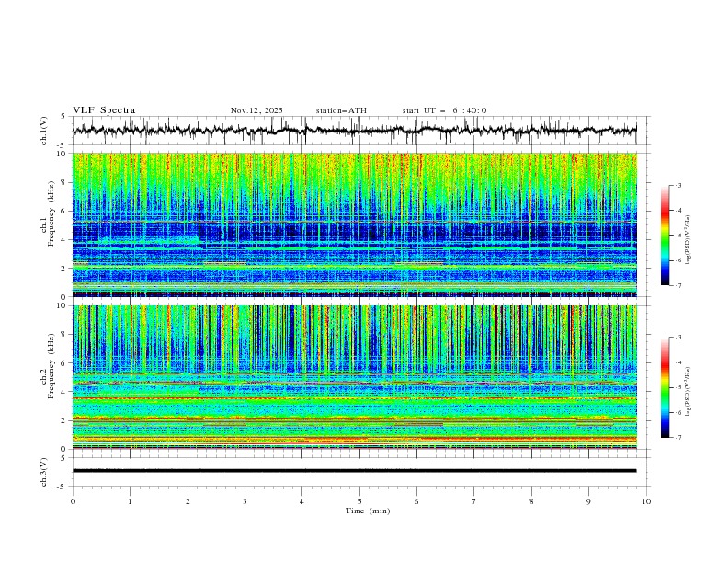
Task: Click time axis tick label "10"
Action: click(646, 501)
